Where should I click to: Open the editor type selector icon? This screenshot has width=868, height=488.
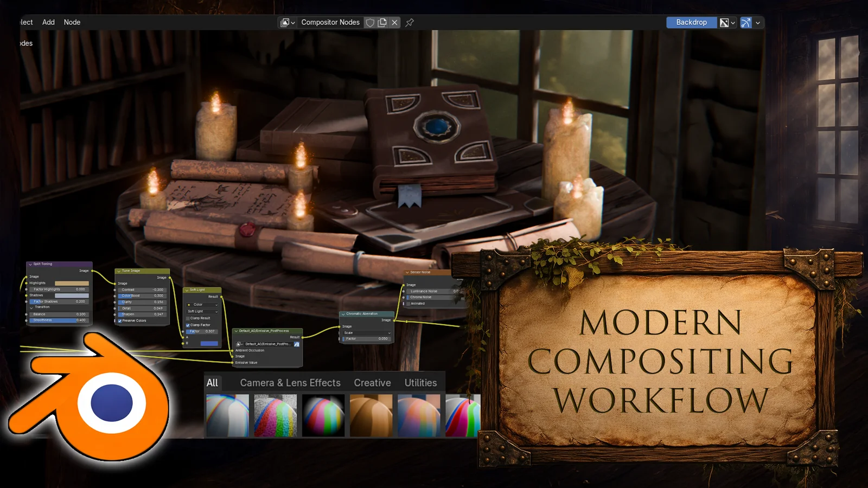tap(285, 22)
